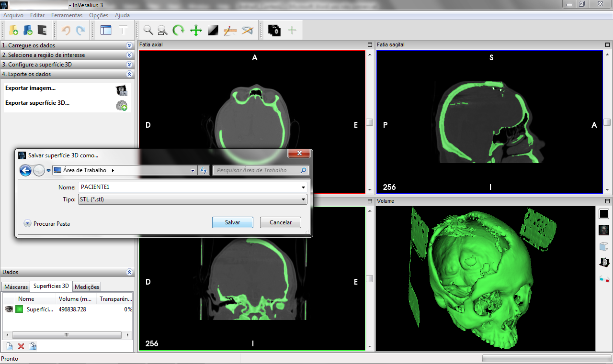Click the sagittal slice slider handle
This screenshot has width=613, height=364.
click(607, 122)
